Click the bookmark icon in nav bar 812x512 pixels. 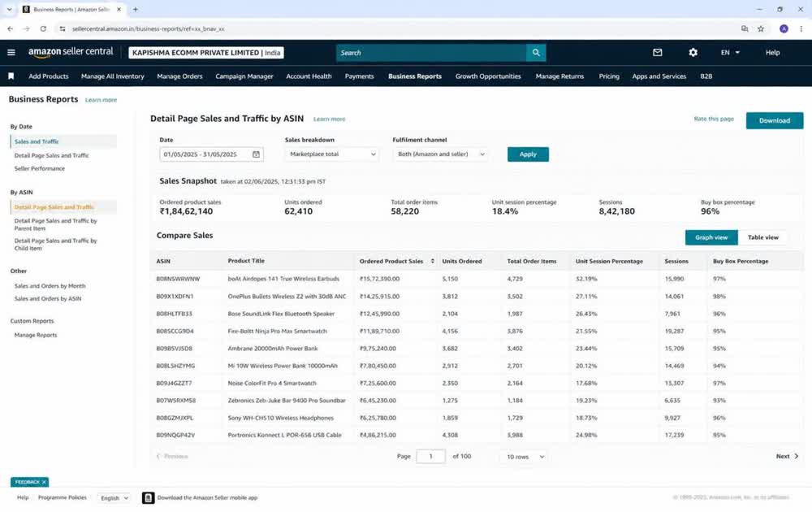(11, 76)
